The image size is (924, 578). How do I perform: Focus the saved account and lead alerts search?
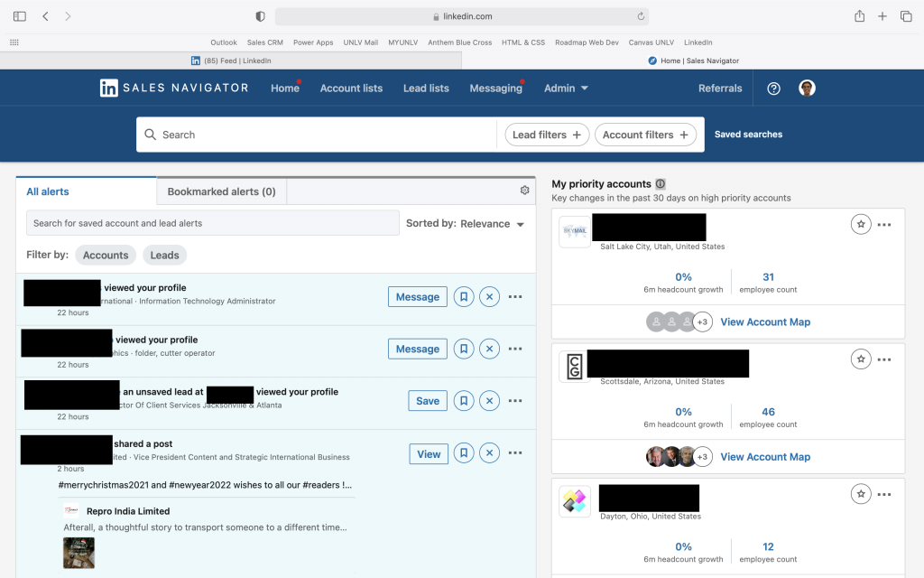[x=213, y=223]
